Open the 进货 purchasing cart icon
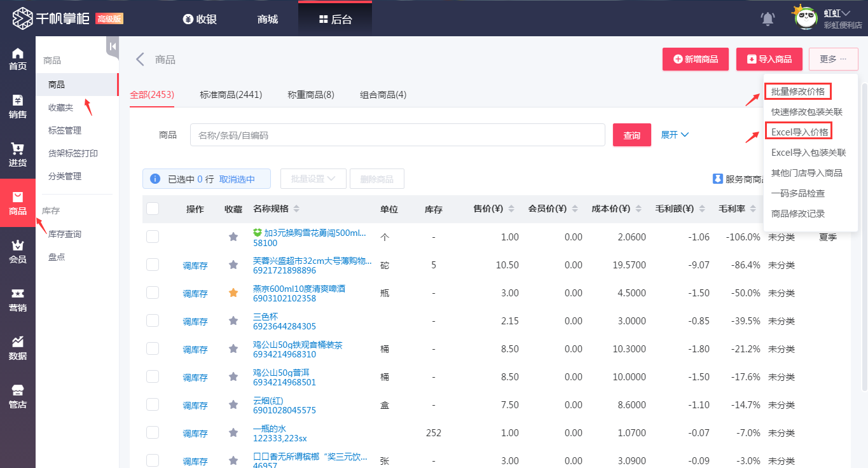Image resolution: width=868 pixels, height=468 pixels. (18, 155)
